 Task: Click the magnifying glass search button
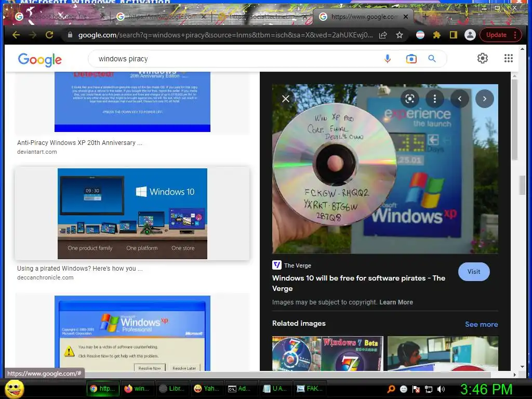point(432,59)
